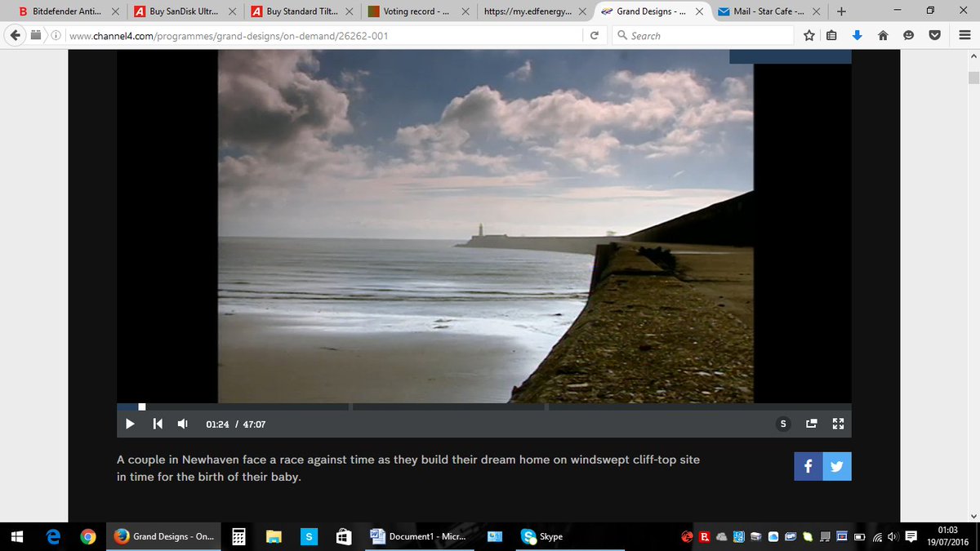Viewport: 980px width, 551px height.
Task: Open the clock showing 01:03
Action: (947, 536)
